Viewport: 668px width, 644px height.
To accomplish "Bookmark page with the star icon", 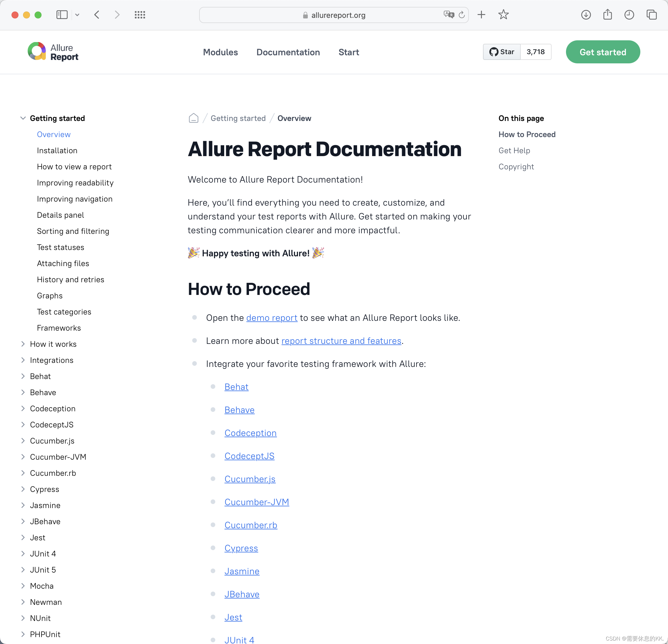I will click(503, 15).
